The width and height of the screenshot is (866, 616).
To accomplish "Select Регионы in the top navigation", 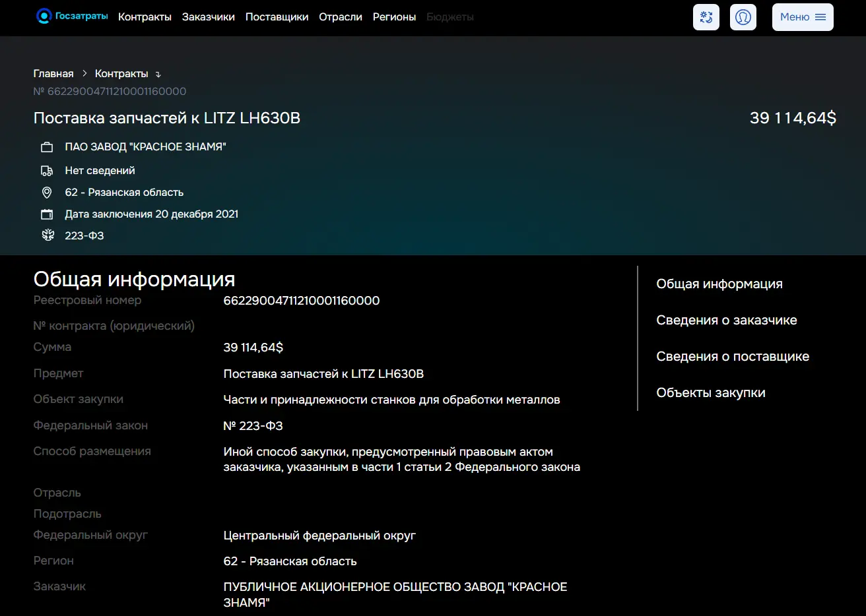I will coord(394,17).
